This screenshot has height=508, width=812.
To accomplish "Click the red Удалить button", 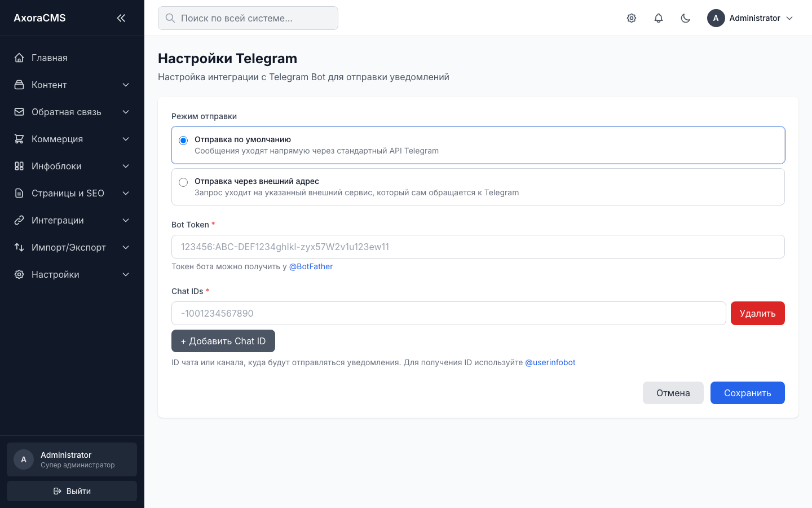I will click(x=758, y=313).
